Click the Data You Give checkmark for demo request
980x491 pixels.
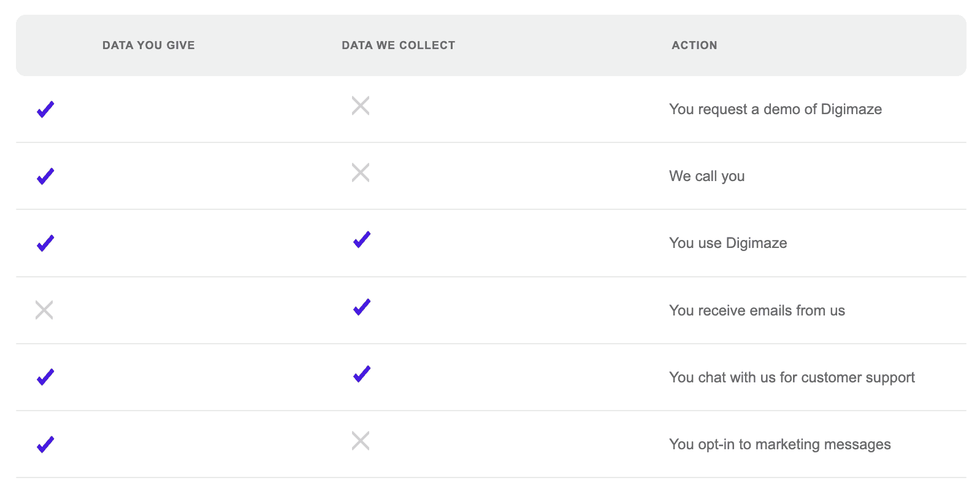pos(45,109)
